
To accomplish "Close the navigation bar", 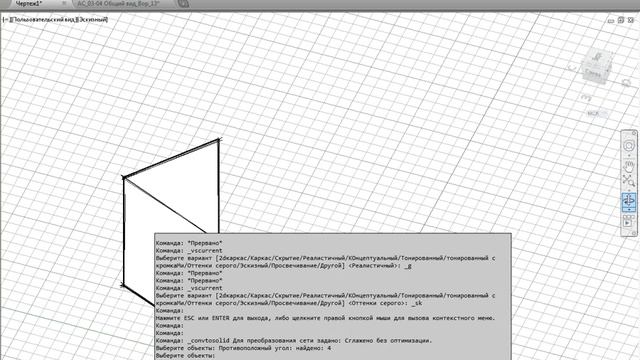I will (x=634, y=133).
